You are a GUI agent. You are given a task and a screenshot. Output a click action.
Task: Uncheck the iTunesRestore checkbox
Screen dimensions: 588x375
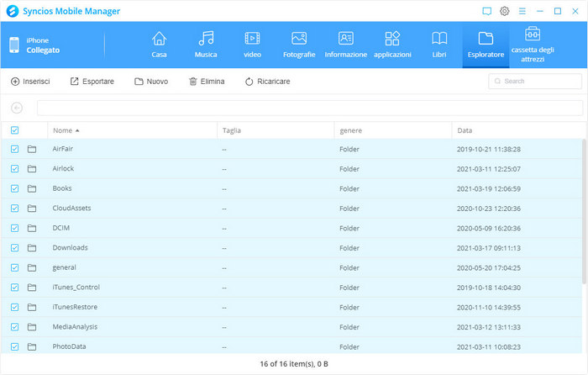[x=14, y=307]
